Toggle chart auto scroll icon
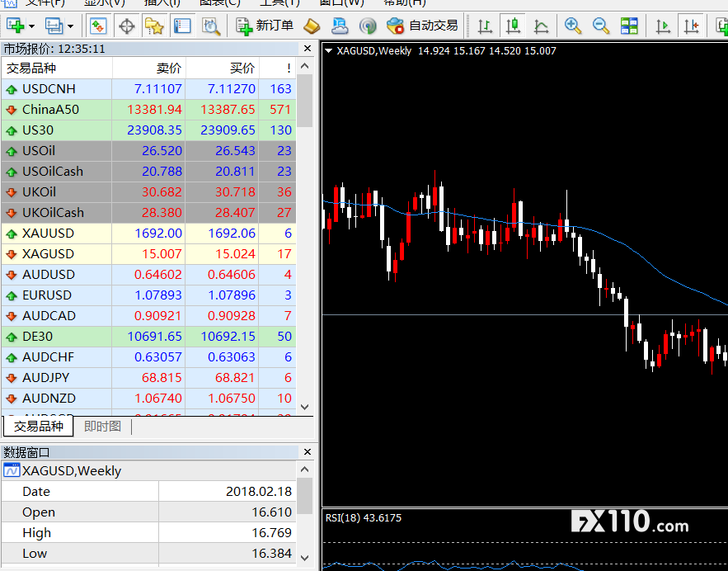728x571 pixels. point(663,26)
